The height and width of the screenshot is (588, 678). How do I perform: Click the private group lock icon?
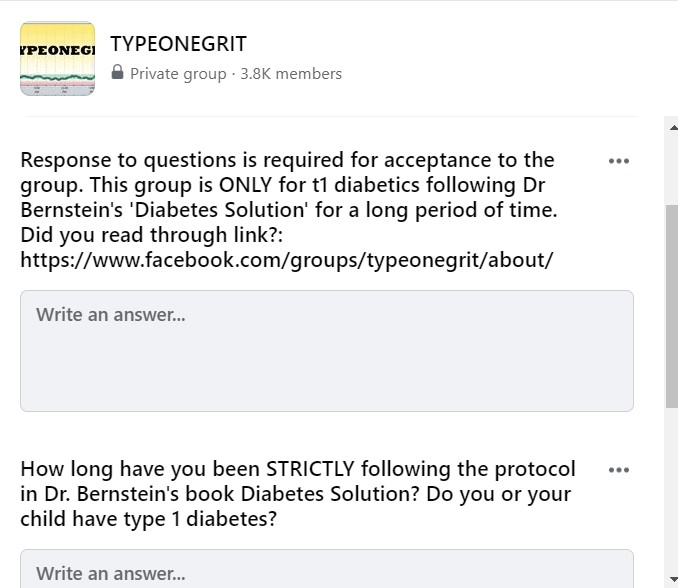[x=118, y=73]
